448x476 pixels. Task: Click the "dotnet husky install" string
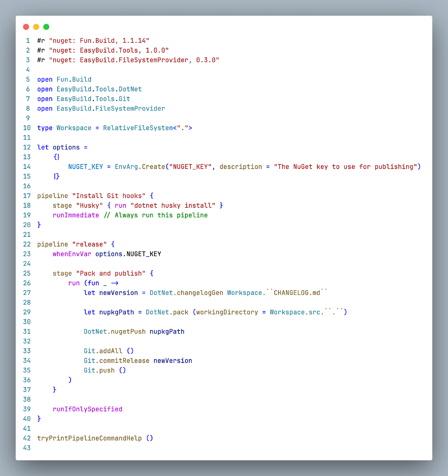[x=173, y=205]
